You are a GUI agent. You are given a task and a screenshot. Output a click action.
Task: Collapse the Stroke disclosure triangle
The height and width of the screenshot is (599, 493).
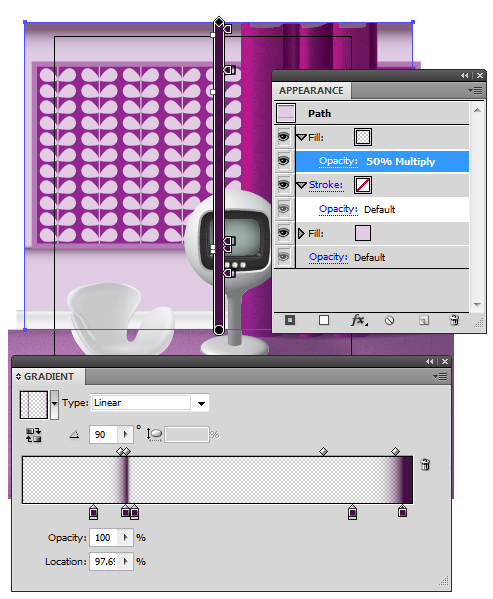(302, 185)
